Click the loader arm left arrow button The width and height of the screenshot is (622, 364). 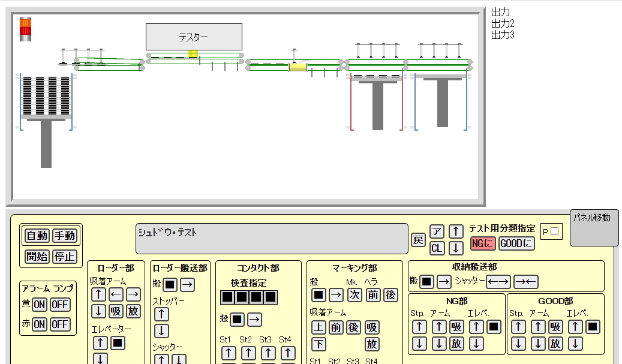pos(116,294)
